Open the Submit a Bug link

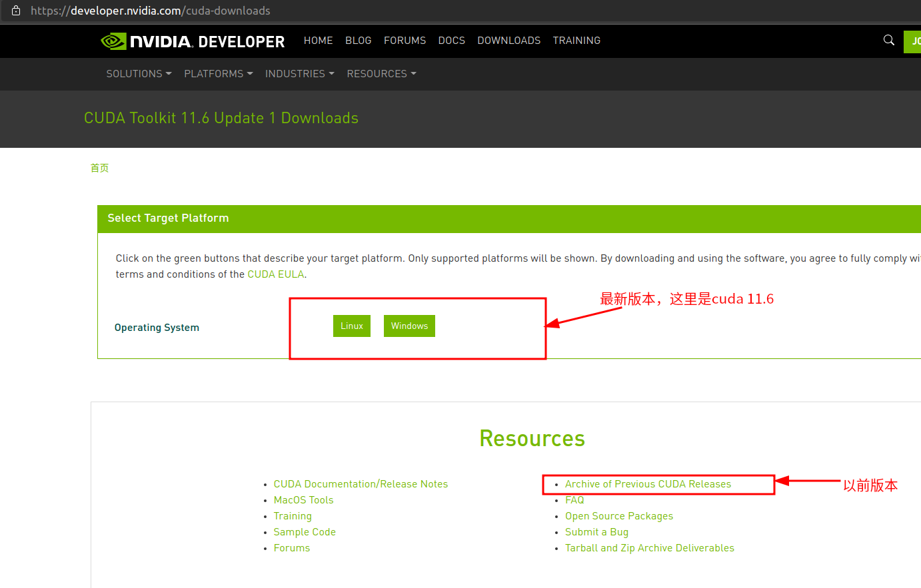pyautogui.click(x=596, y=532)
